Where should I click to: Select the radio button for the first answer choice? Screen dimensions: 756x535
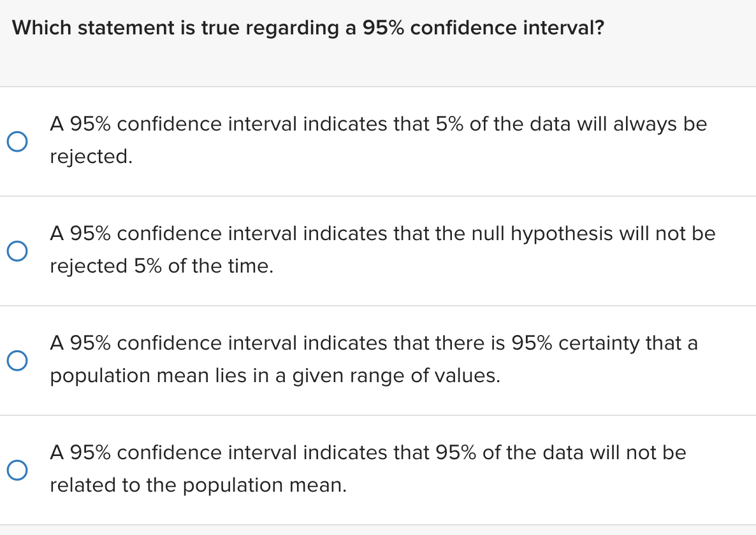click(18, 141)
